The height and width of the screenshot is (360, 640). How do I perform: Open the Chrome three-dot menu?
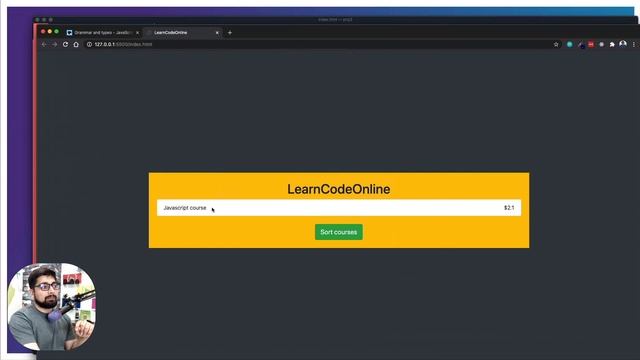pos(634,44)
